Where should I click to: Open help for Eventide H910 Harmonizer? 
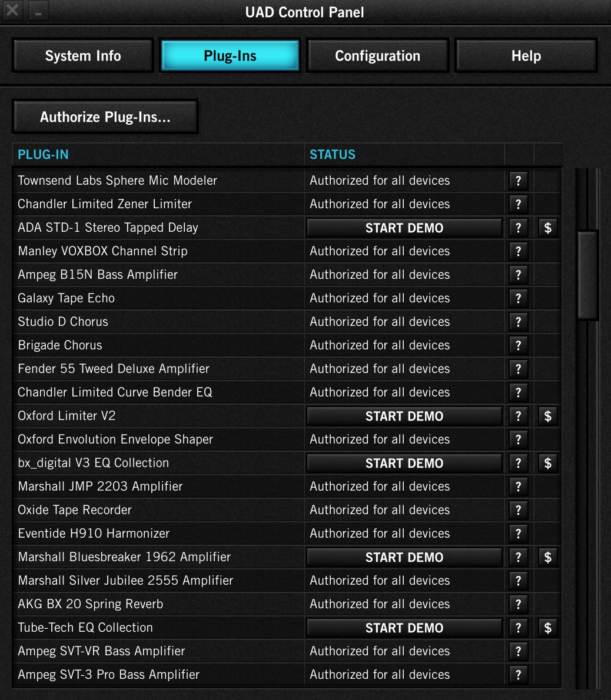coord(518,534)
